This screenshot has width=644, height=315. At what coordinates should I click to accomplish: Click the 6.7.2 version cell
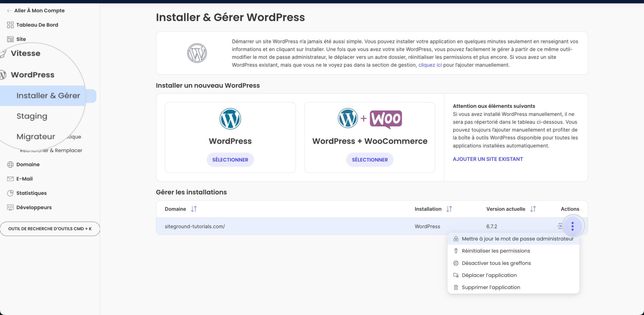tap(492, 227)
